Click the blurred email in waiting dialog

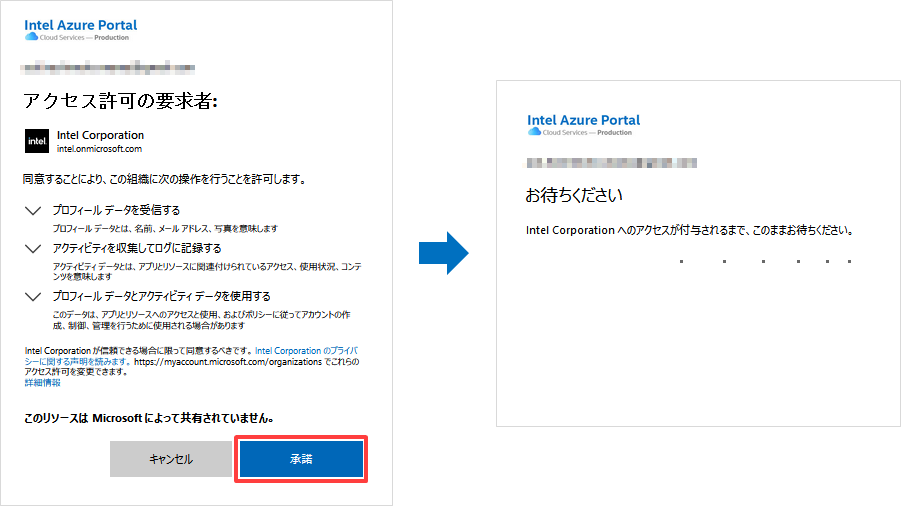tap(611, 163)
